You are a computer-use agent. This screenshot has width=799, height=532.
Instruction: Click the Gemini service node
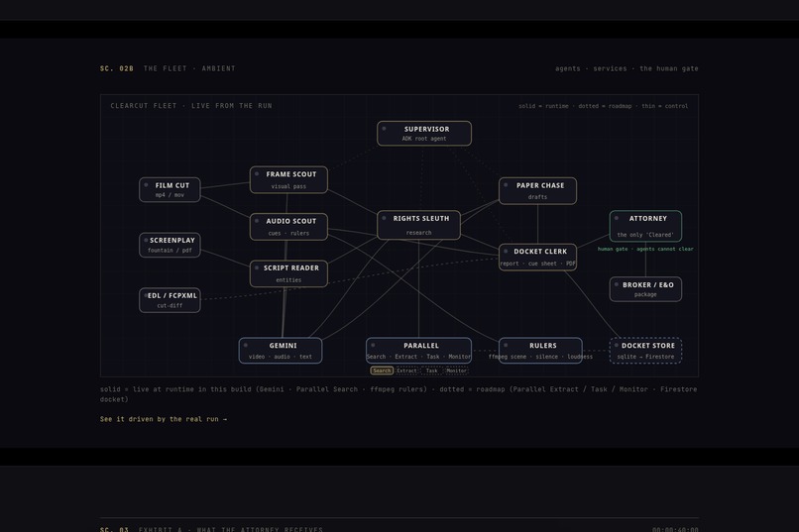coord(281,351)
